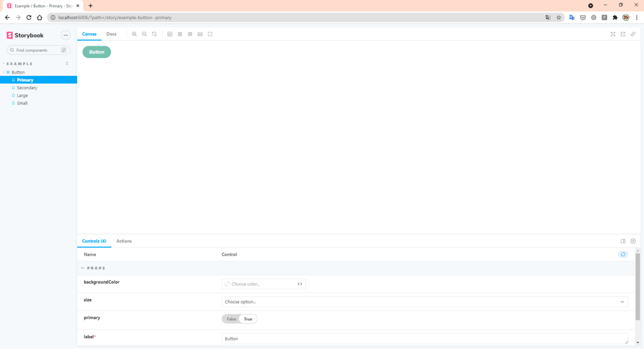Enable the measure tool

200,34
